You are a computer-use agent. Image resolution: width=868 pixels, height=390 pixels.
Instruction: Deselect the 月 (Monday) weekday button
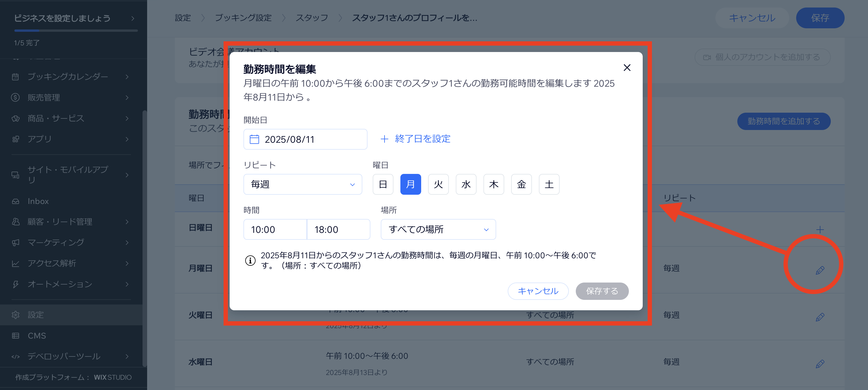point(410,184)
